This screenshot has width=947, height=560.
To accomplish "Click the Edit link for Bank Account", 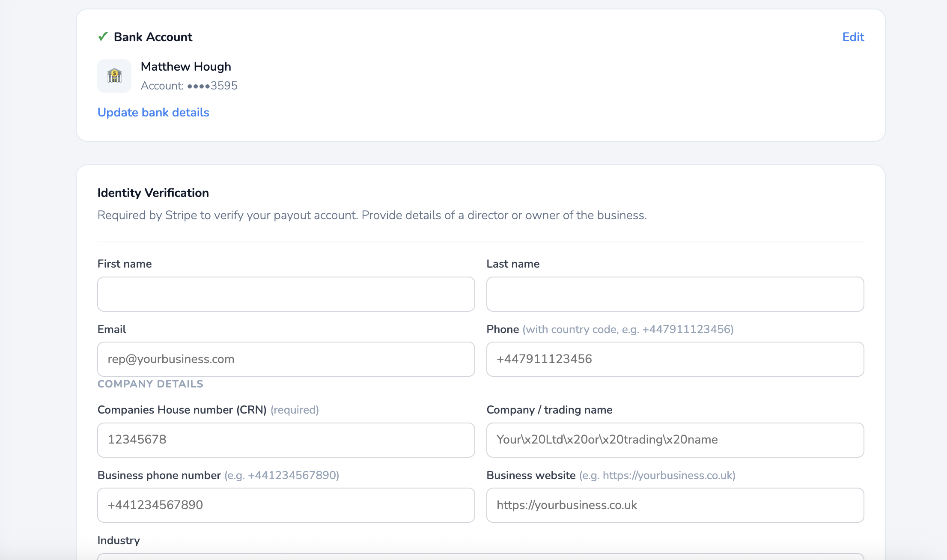I will click(853, 37).
